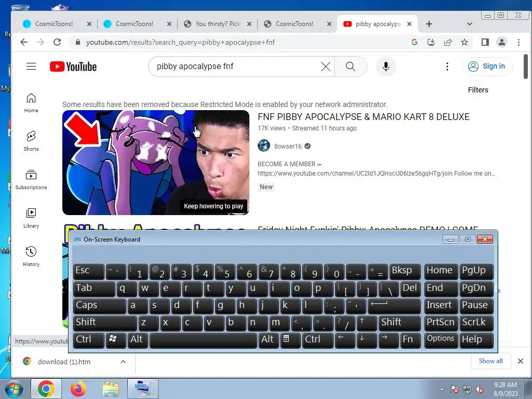
Task: Open Windows Explorer from taskbar
Action: (111, 389)
